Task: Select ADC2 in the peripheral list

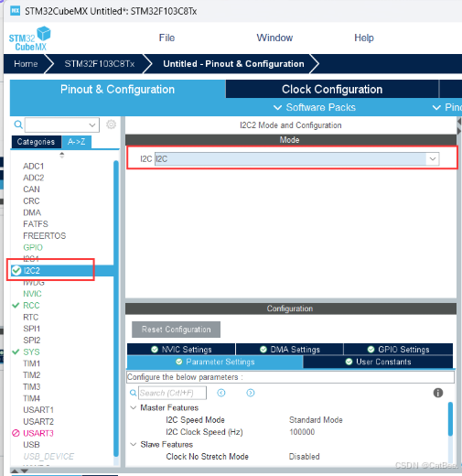Action: pos(34,178)
